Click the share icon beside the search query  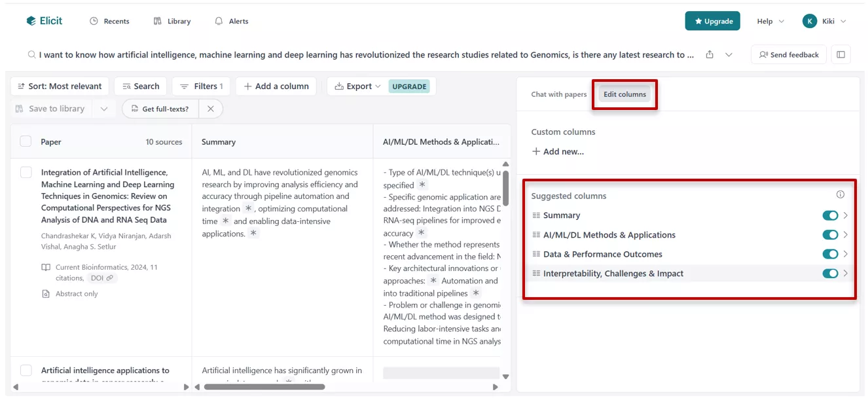(x=709, y=54)
